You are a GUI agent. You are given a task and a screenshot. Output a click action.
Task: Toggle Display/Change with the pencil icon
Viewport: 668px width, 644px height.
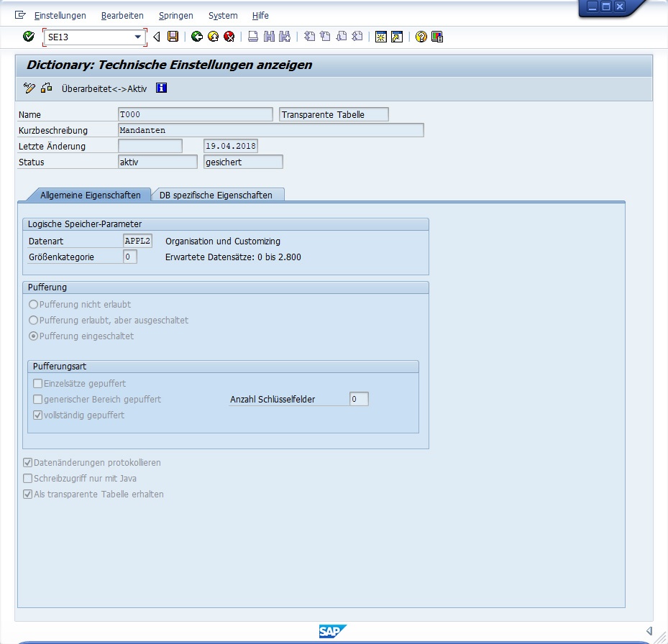coord(29,88)
